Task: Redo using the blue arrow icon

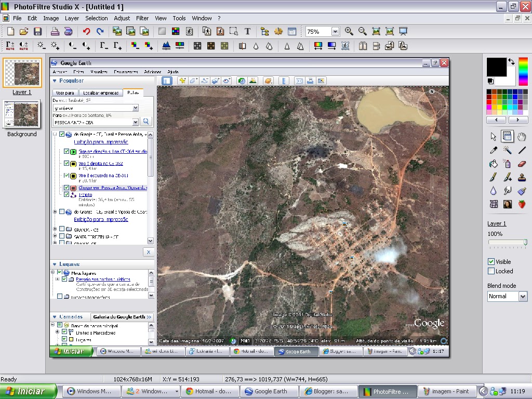Action: (x=100, y=32)
